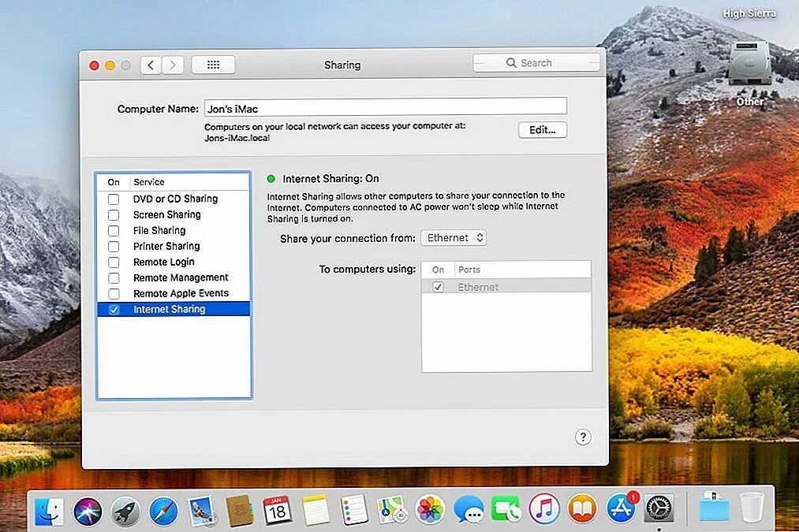
Task: Enable DVD or CD Sharing checkbox
Action: (x=114, y=199)
